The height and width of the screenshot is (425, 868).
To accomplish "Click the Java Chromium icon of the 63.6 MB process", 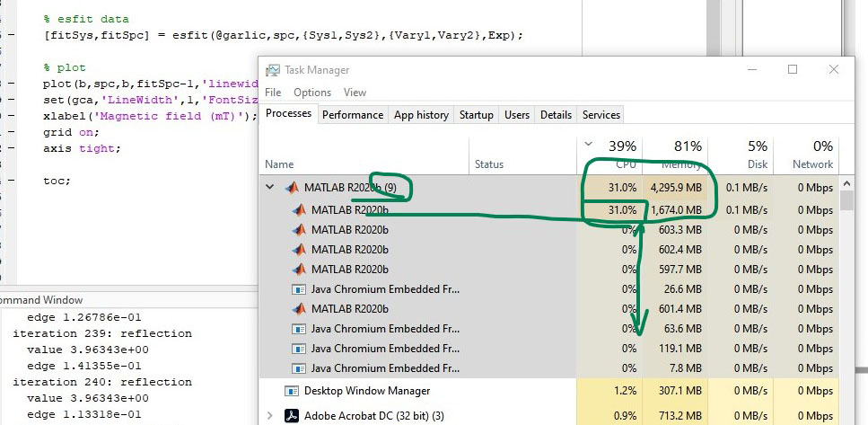I will click(x=299, y=329).
